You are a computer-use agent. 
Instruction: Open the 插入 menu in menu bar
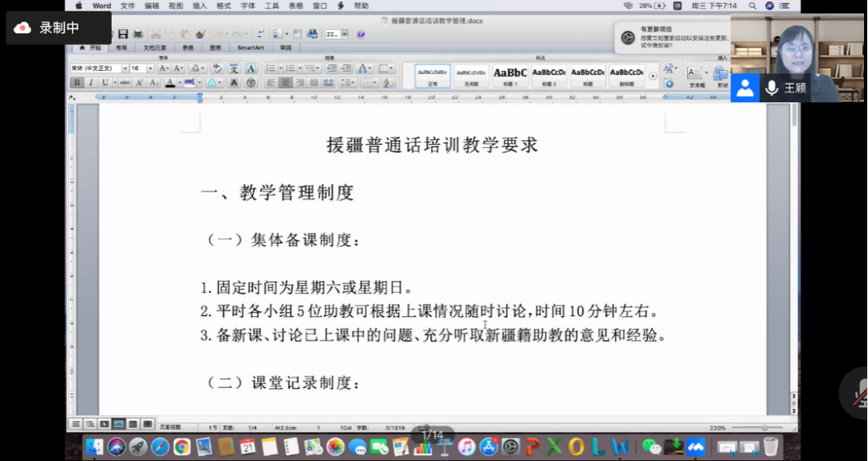point(199,6)
